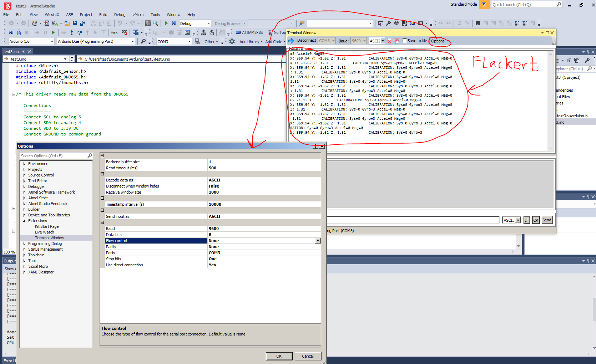Click the Continue debugging icon in the second toolbar row

pos(11,32)
